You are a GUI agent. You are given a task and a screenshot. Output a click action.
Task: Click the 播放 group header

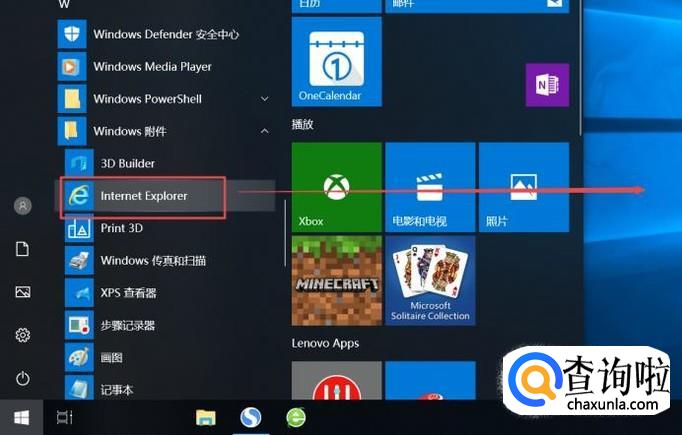(x=302, y=124)
